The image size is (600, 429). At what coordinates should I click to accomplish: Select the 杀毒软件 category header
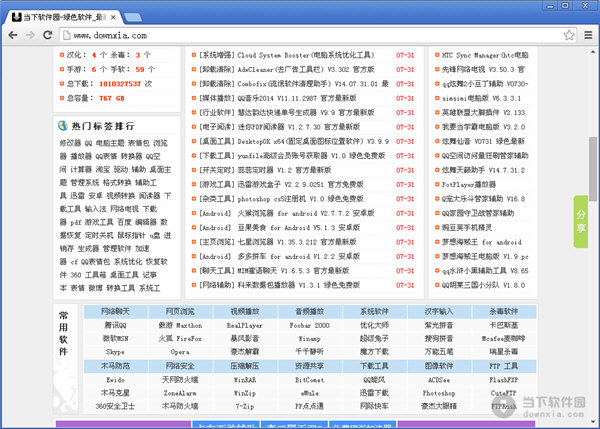[504, 312]
